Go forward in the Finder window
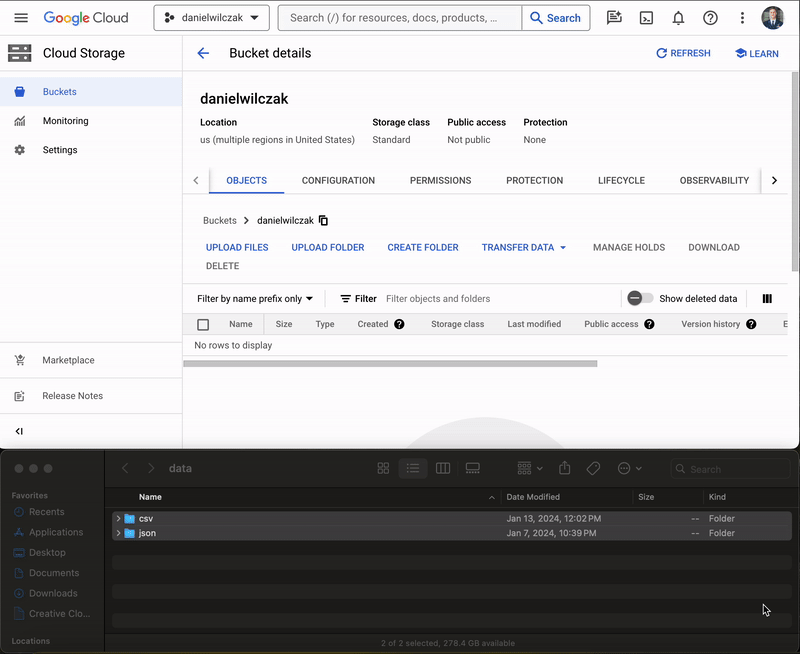This screenshot has height=654, width=800. tap(151, 468)
